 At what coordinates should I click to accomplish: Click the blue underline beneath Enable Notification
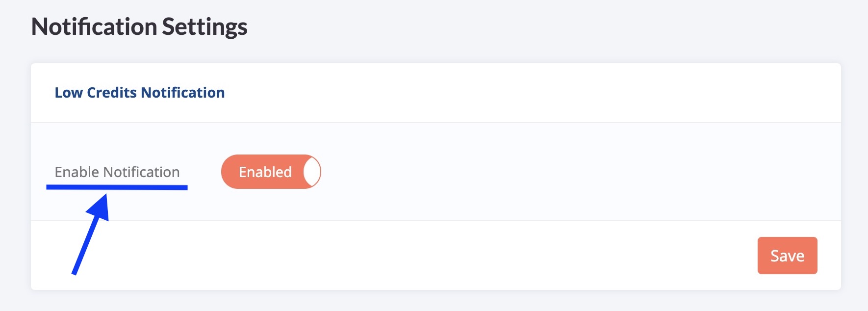[117, 187]
